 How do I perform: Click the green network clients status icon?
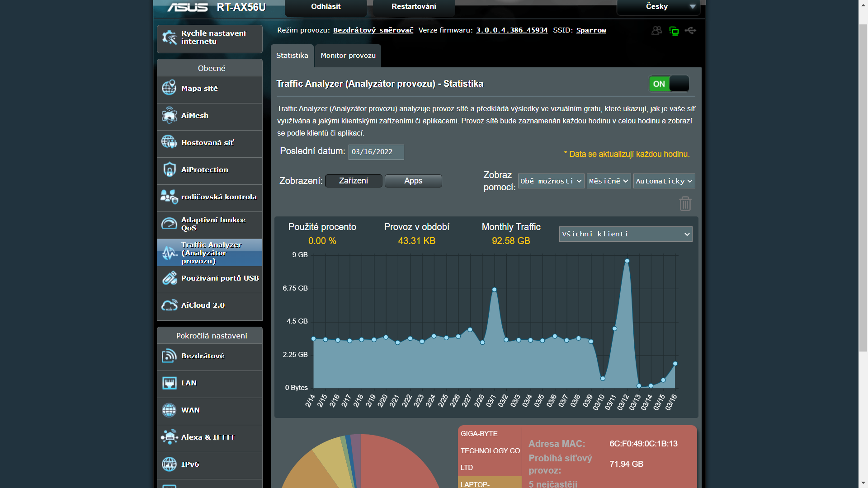coord(674,31)
